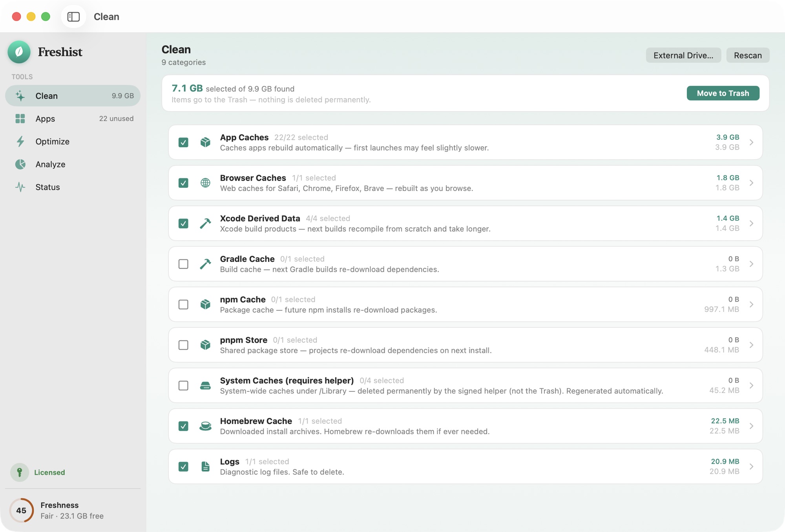Uncheck the Browser Caches checkbox
The height and width of the screenshot is (532, 785).
pos(183,183)
